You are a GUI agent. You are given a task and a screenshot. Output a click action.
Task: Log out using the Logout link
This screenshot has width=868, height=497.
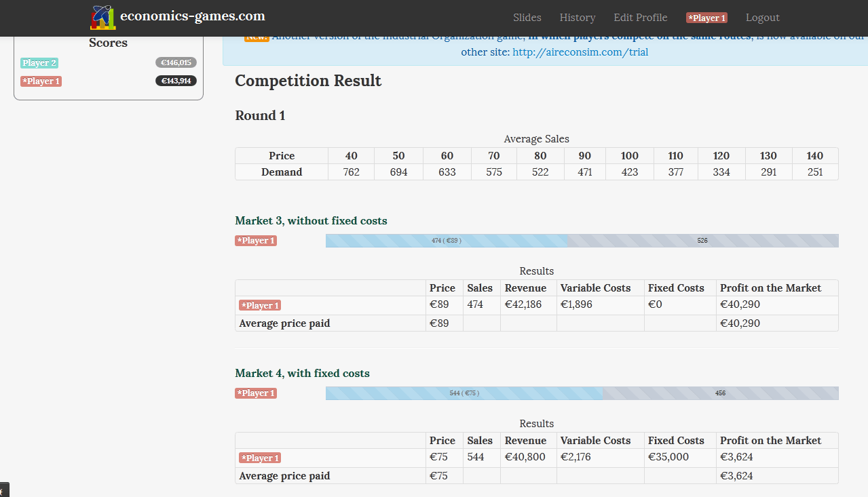[763, 18]
